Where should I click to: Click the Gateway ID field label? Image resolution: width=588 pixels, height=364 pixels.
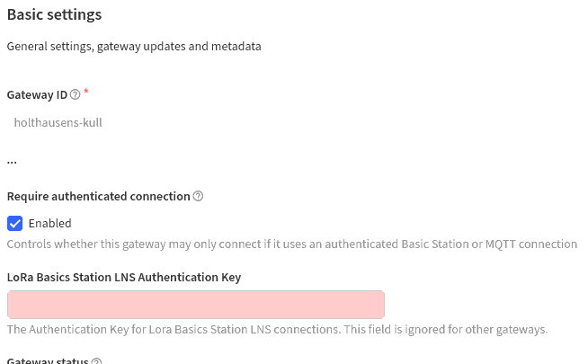tap(37, 95)
